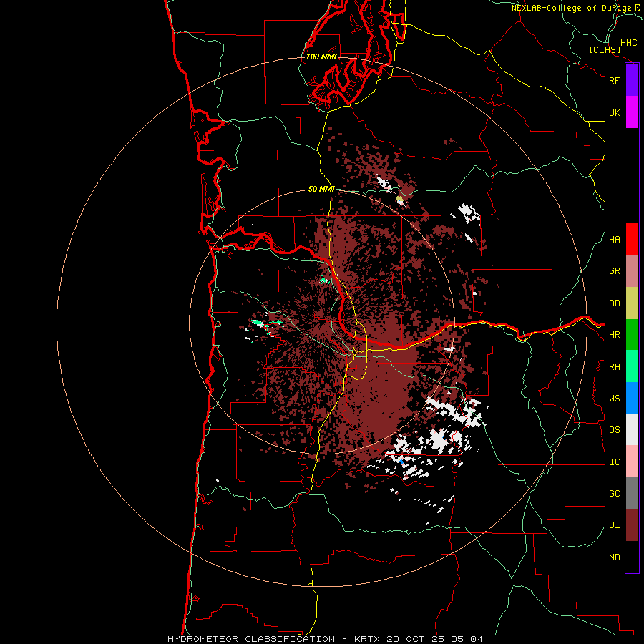This screenshot has height=644, width=644.
Task: Click the BI legend label
Action: click(x=614, y=525)
